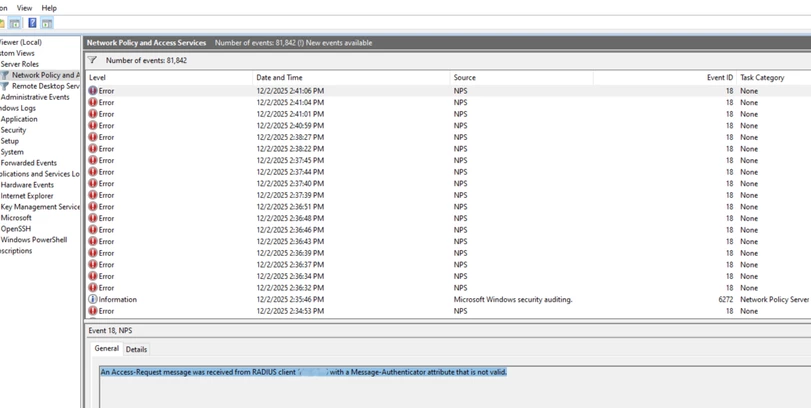The image size is (811, 408).
Task: Open the View menu
Action: pyautogui.click(x=24, y=8)
